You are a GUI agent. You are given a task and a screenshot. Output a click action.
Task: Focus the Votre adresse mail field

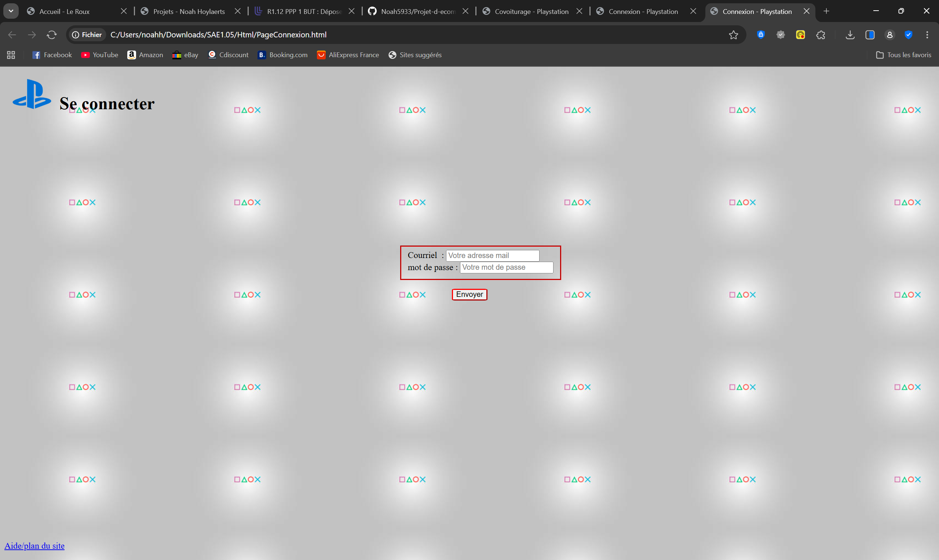[492, 255]
